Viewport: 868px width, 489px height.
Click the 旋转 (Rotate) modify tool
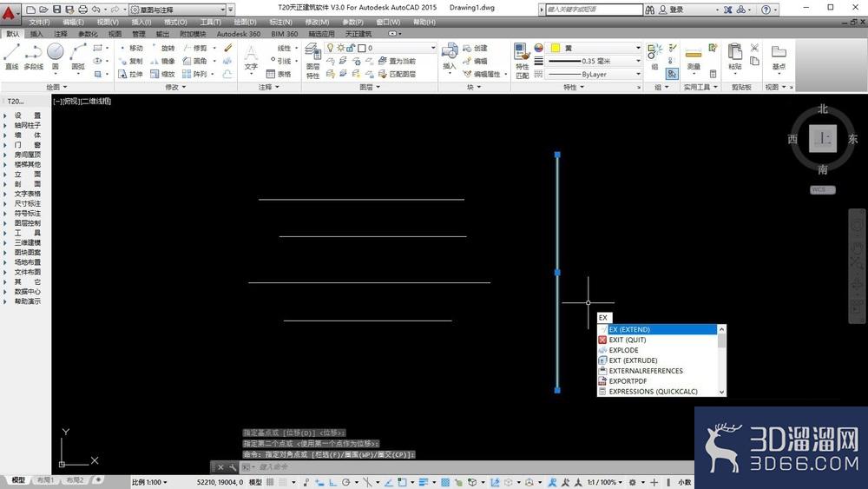click(x=163, y=48)
